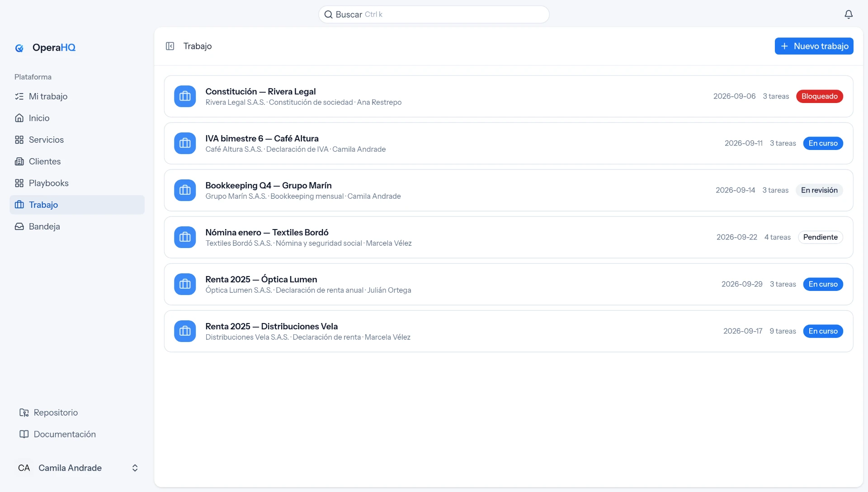Click 4 tareas count

[x=777, y=237]
